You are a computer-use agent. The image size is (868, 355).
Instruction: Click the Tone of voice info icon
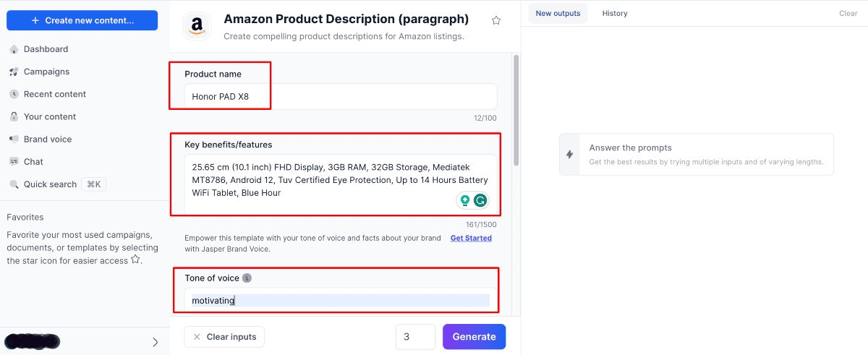tap(247, 278)
